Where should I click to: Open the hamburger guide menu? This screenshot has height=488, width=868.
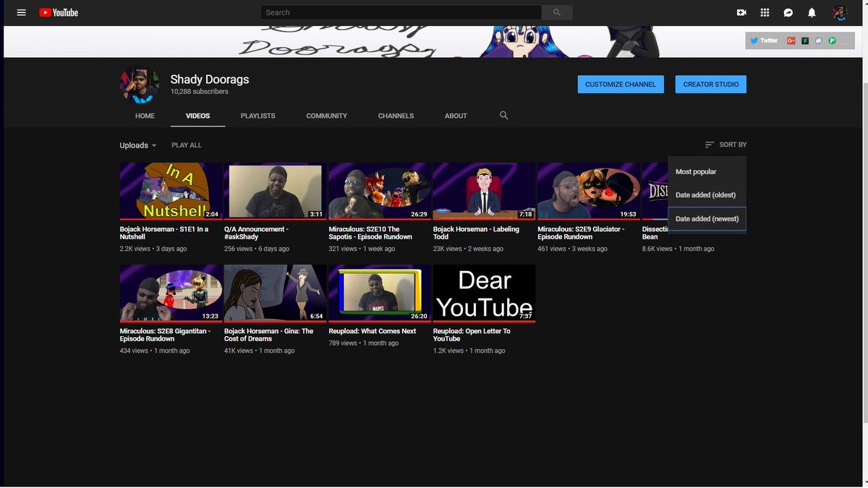21,12
